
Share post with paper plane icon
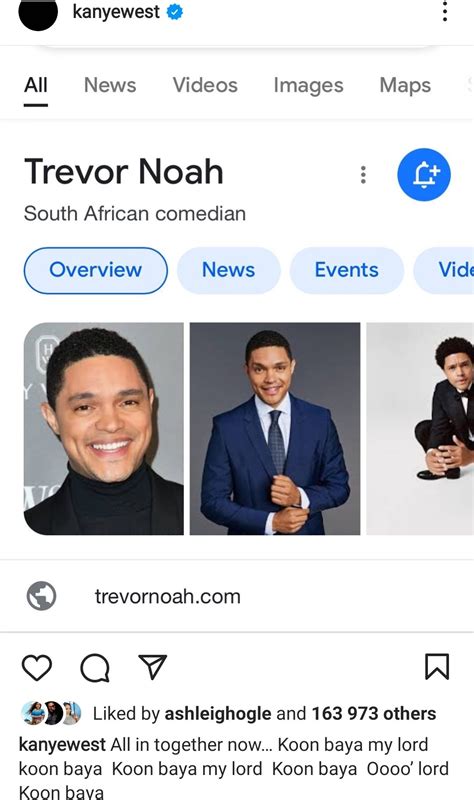[153, 667]
